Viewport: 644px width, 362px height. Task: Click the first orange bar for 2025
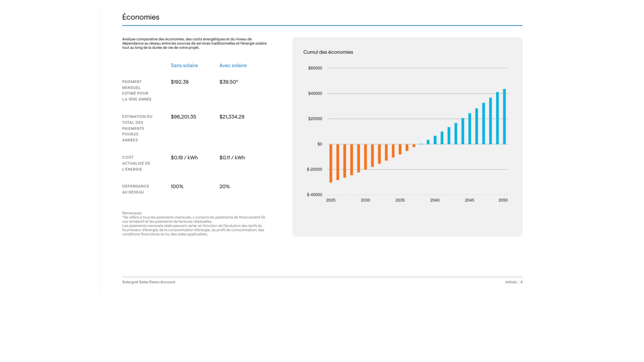(x=331, y=163)
